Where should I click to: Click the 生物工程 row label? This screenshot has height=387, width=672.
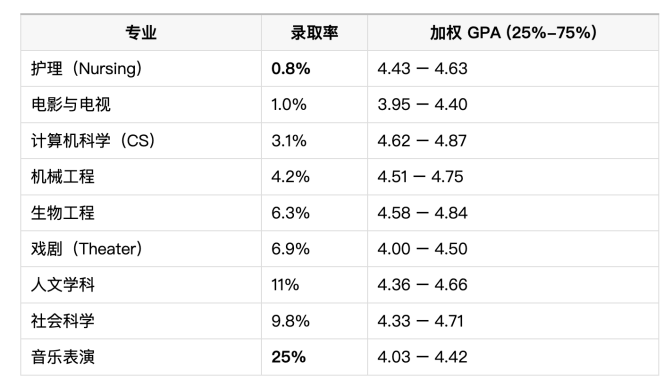click(x=63, y=213)
